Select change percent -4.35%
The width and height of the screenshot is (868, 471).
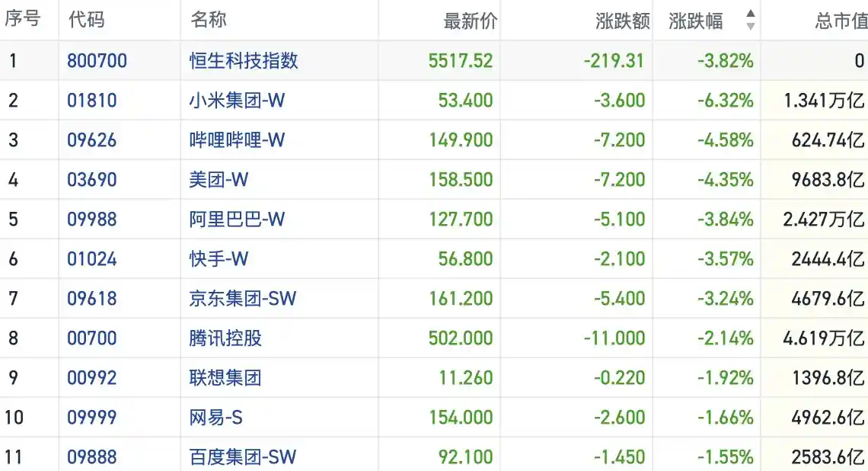coord(725,180)
